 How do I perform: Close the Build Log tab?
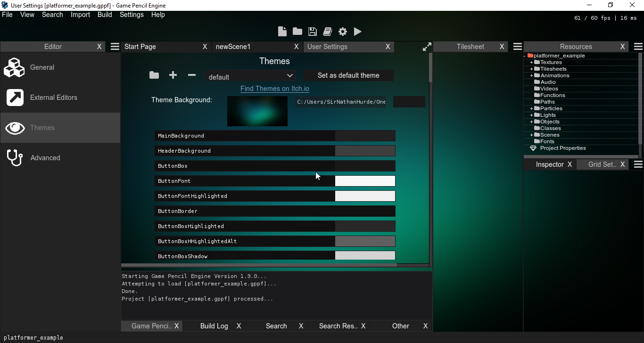pyautogui.click(x=239, y=326)
